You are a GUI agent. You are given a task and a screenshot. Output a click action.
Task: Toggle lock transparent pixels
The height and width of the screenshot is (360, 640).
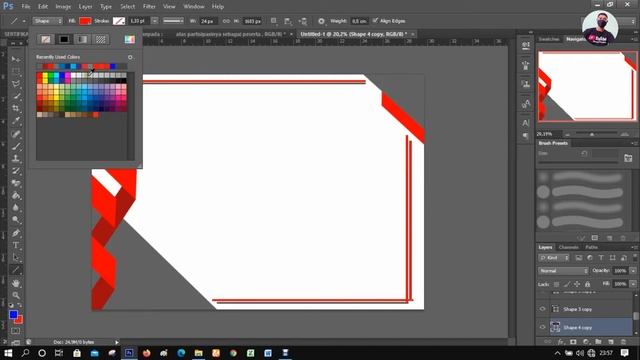(x=556, y=284)
